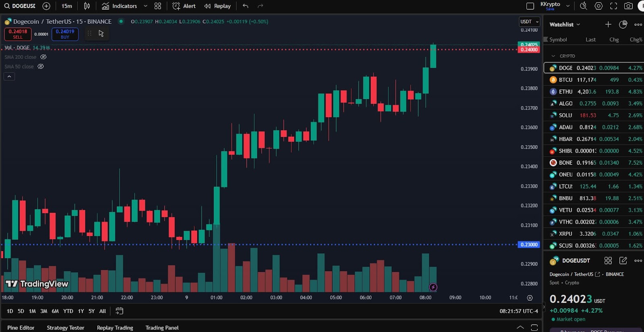This screenshot has height=332, width=644.
Task: Click the red SELL 0.24018 button
Action: pyautogui.click(x=18, y=34)
